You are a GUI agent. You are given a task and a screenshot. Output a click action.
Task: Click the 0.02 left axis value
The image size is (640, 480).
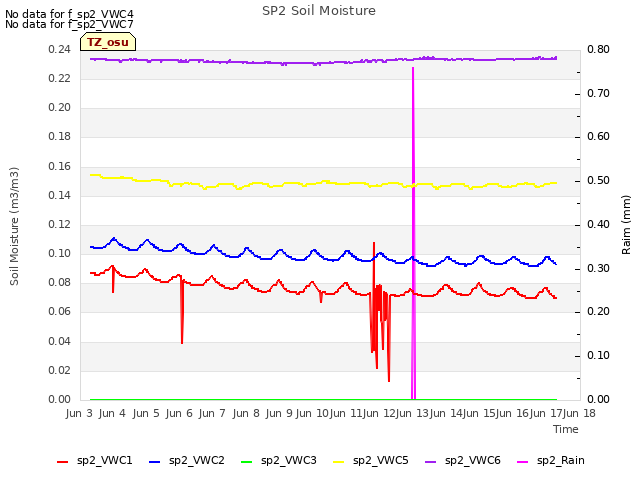pos(59,370)
